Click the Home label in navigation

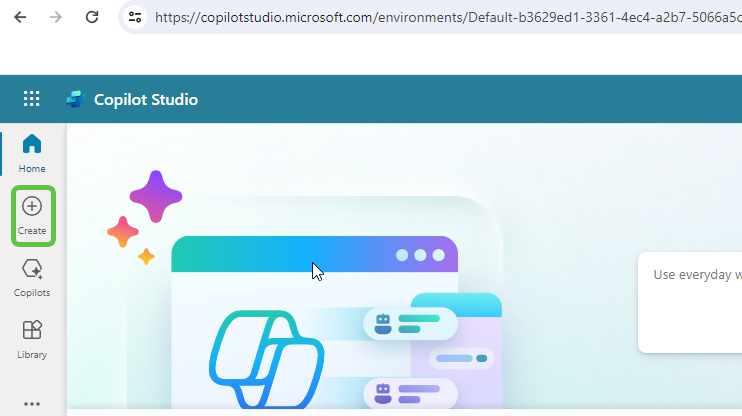32,169
